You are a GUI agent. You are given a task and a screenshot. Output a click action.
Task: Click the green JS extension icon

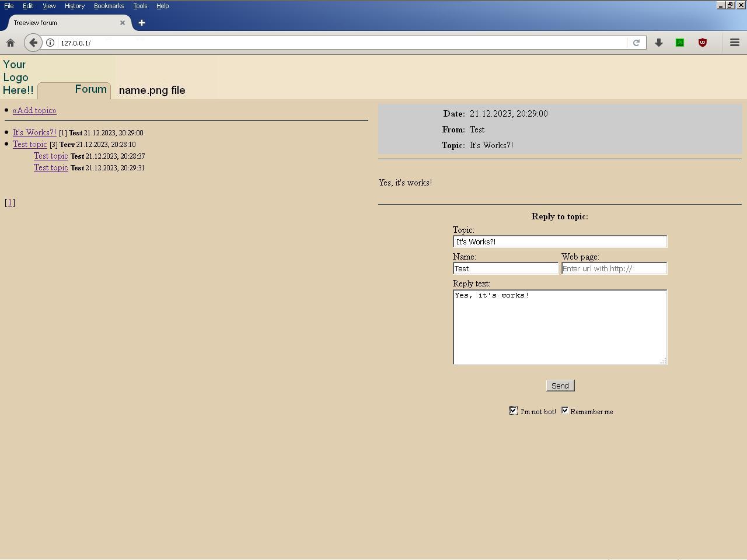coord(680,43)
